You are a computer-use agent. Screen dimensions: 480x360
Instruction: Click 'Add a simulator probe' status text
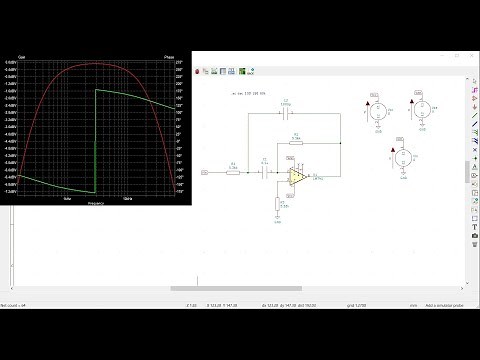(444, 305)
